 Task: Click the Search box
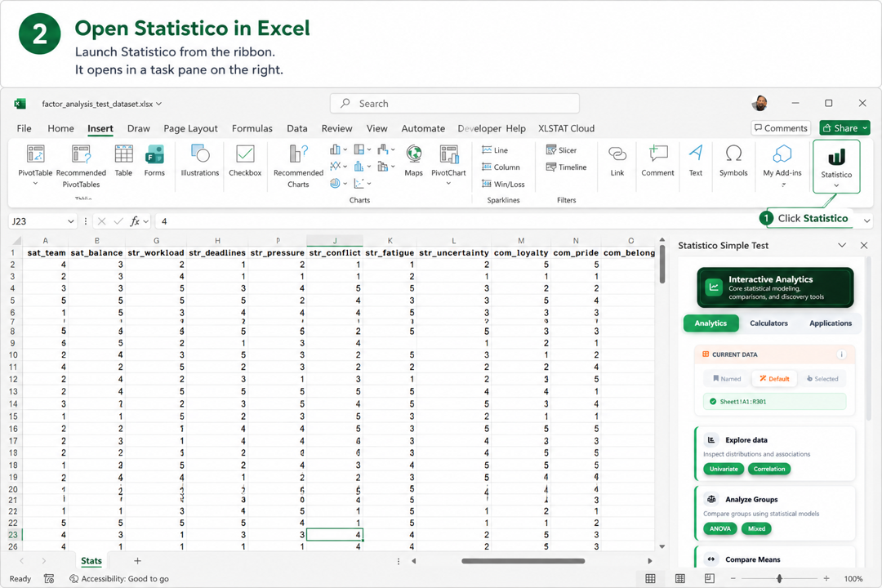point(455,104)
